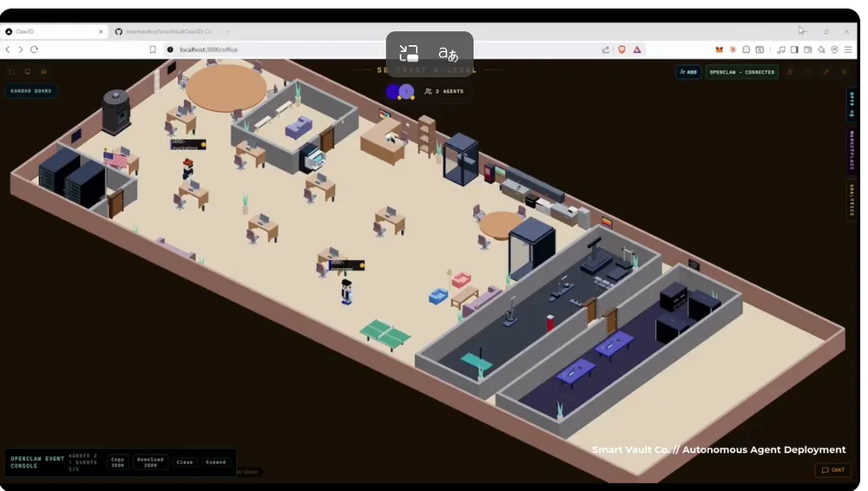868x491 pixels.
Task: Select the marketing agent with red hair
Action: 188,168
